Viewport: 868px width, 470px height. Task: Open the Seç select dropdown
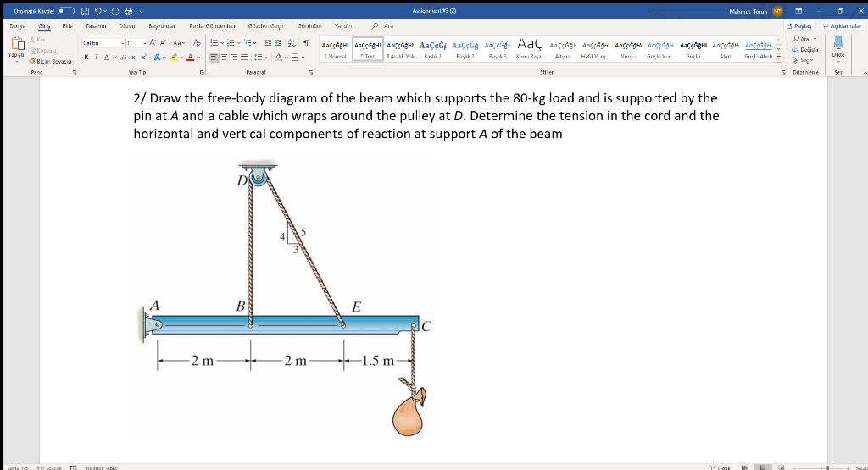pyautogui.click(x=804, y=60)
